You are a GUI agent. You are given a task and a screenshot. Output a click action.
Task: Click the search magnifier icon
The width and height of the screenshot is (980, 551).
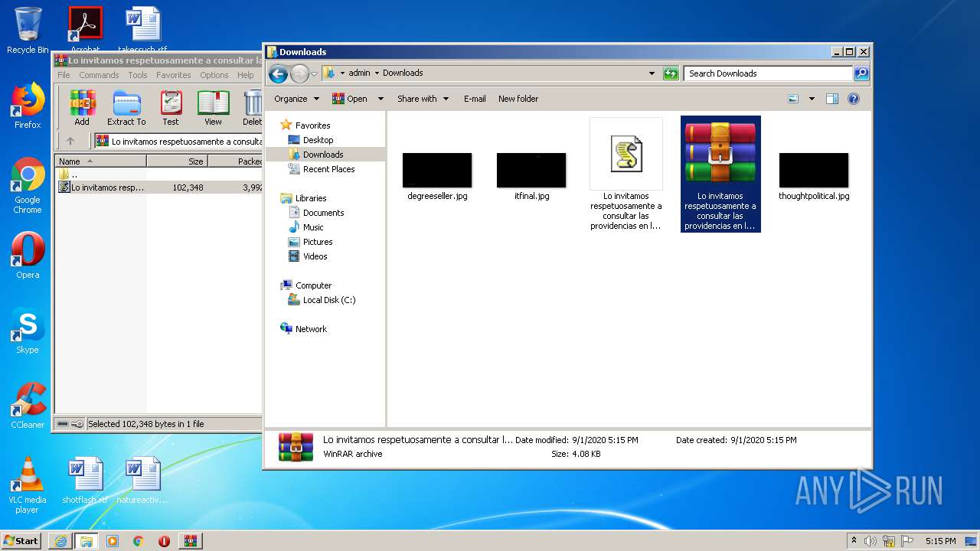click(x=861, y=73)
